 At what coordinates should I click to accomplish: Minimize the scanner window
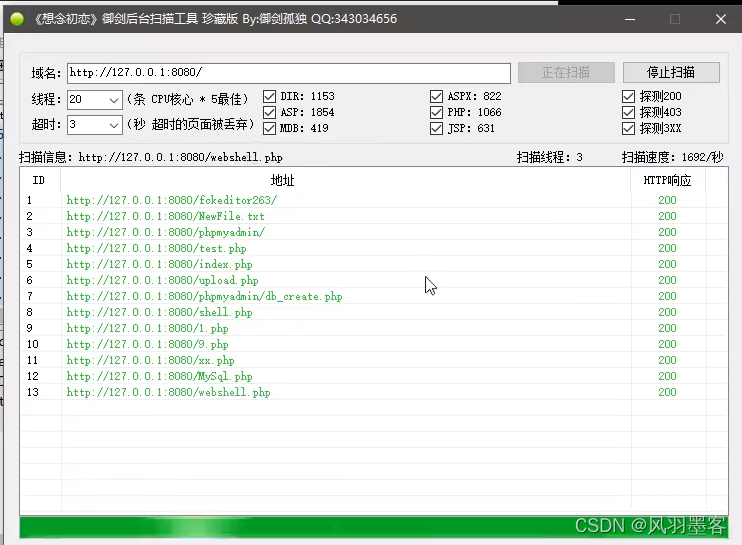630,19
